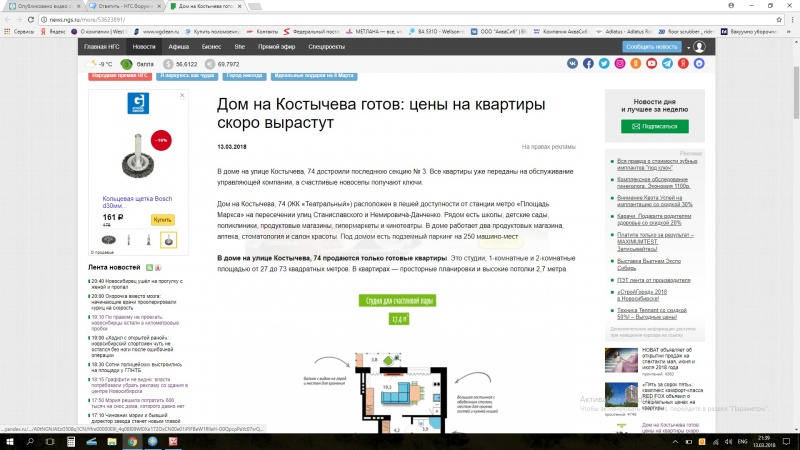The width and height of the screenshot is (800, 450).
Task: Open the Прямой эфир menu item
Action: click(x=277, y=46)
